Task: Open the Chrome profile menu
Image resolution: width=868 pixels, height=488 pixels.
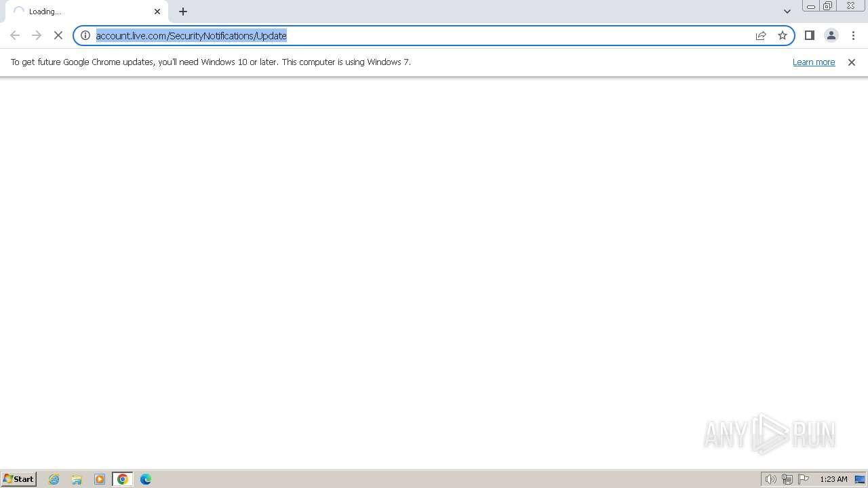Action: point(831,35)
